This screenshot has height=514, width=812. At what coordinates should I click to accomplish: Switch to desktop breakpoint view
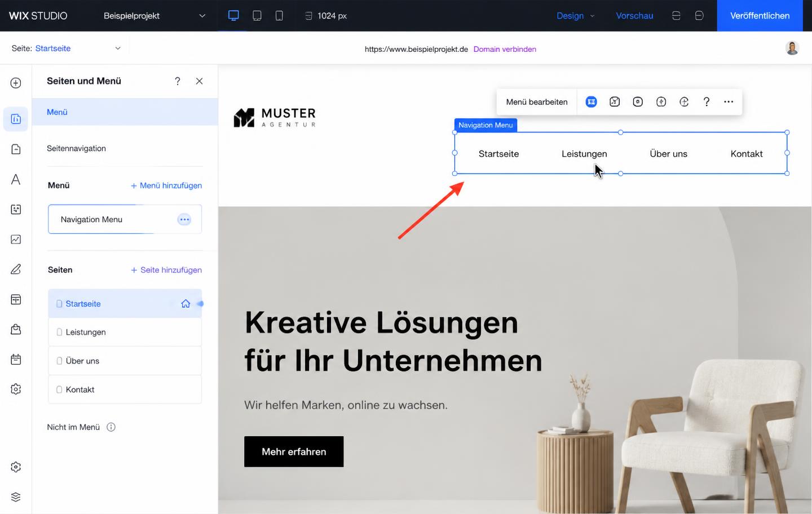(233, 16)
